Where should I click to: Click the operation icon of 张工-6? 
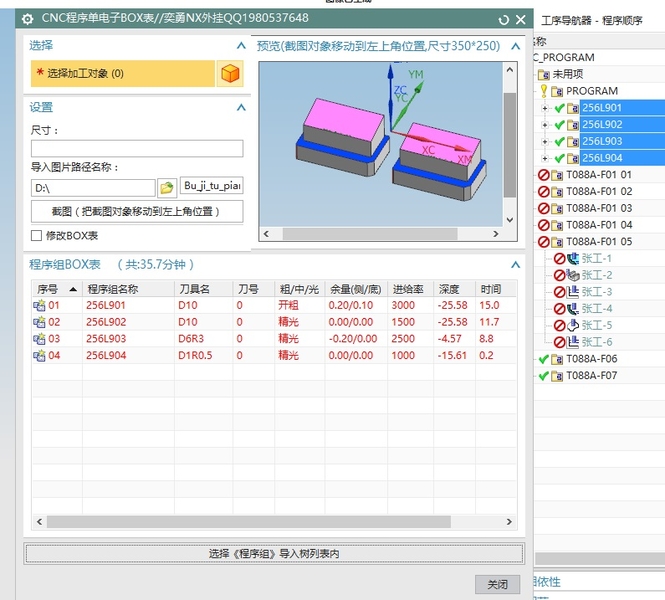click(573, 342)
